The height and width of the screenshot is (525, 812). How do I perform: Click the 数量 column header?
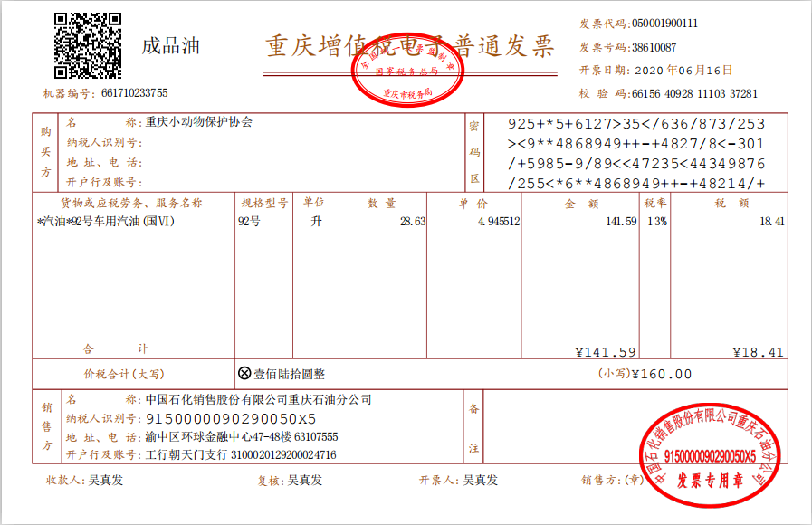coord(382,203)
